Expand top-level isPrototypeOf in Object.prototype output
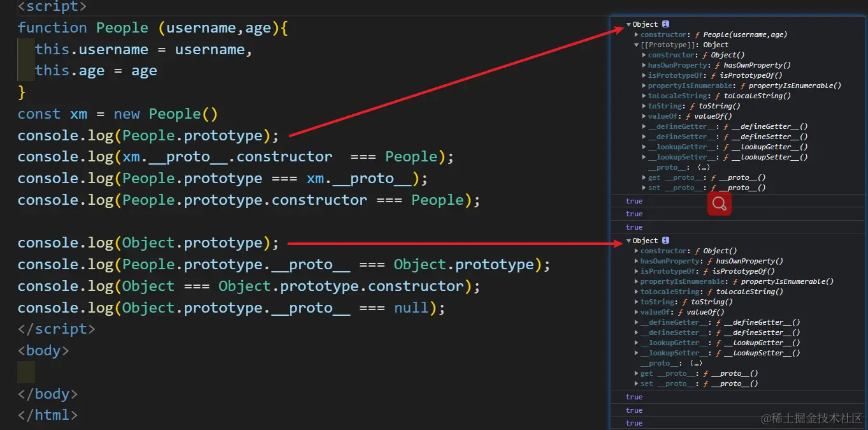This screenshot has height=430, width=868. (x=637, y=271)
